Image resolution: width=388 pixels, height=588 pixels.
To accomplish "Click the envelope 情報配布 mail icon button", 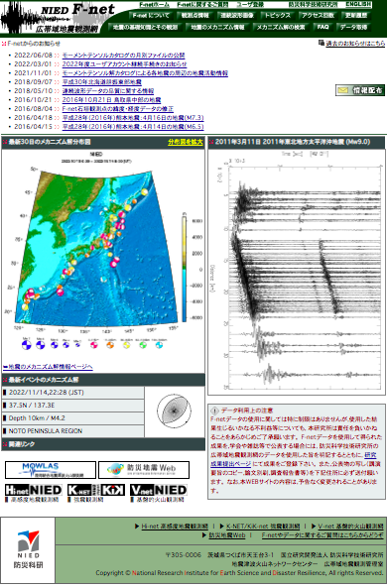I will click(x=360, y=90).
